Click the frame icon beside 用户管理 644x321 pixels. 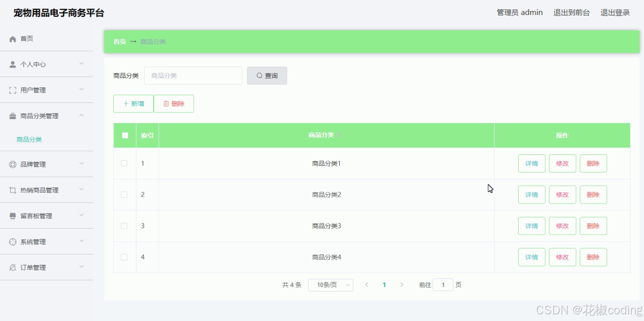(13, 90)
